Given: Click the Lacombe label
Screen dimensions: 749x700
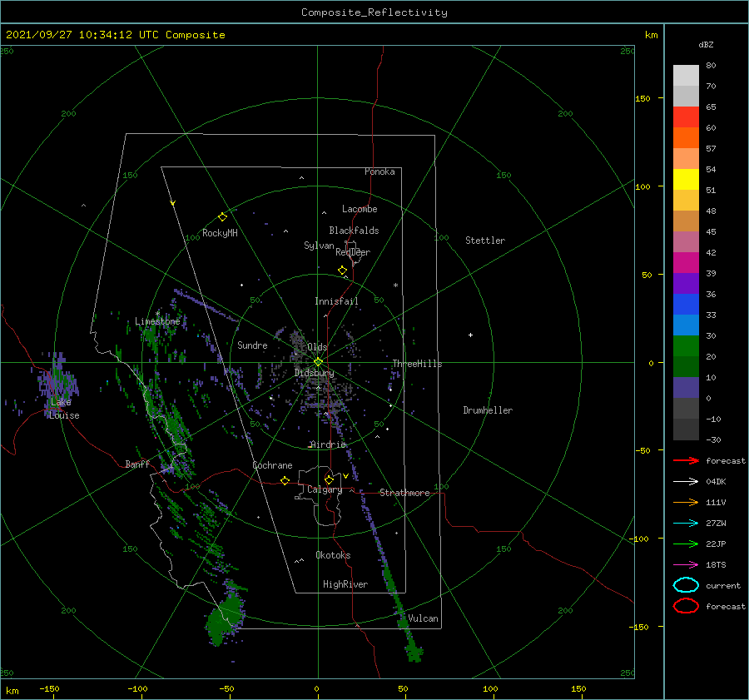Looking at the screenshot, I should [x=360, y=209].
